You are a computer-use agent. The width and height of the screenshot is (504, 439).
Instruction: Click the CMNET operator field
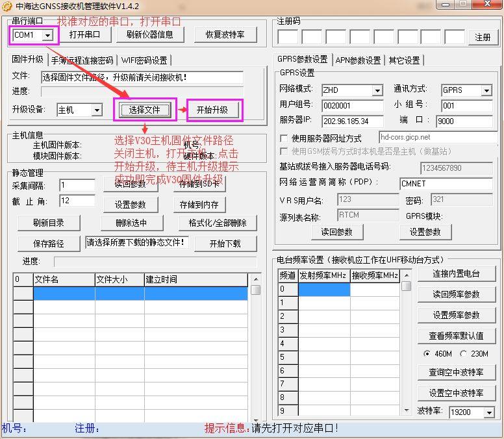446,184
